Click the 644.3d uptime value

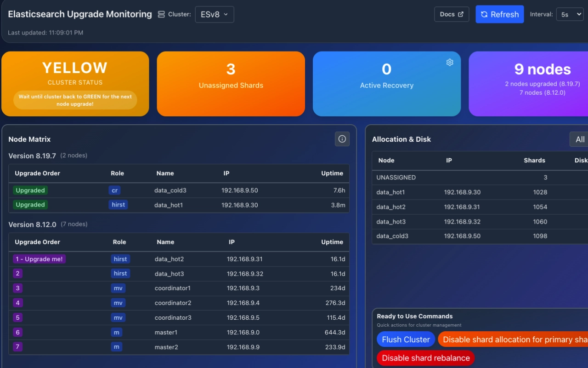pos(335,333)
